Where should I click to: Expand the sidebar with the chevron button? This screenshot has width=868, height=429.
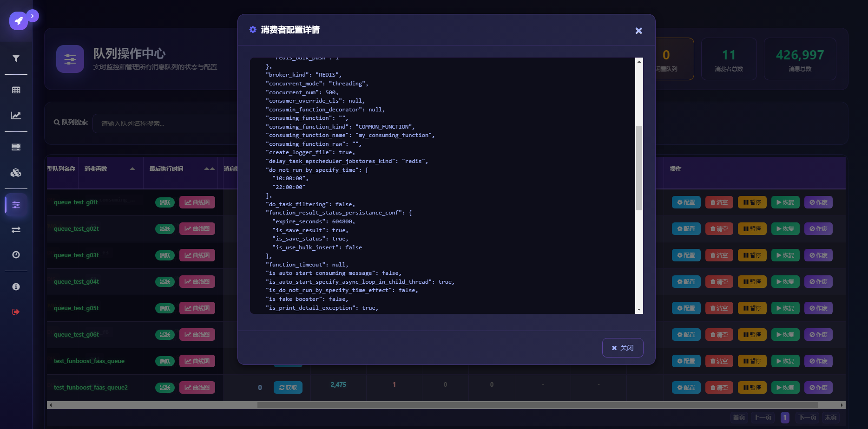[33, 16]
